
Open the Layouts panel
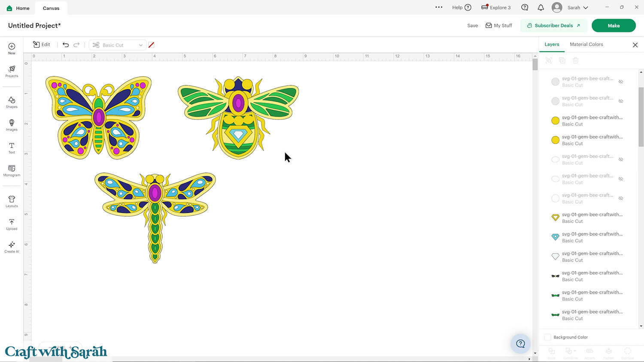point(12,201)
